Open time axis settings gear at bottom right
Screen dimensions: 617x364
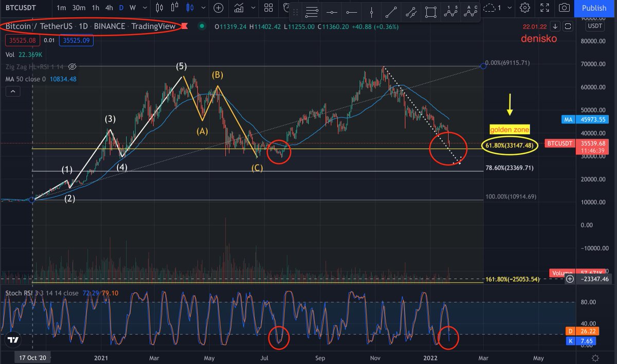(x=595, y=357)
